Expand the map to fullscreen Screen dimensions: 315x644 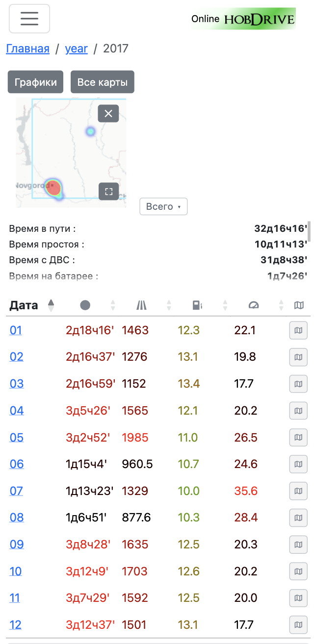tap(109, 192)
